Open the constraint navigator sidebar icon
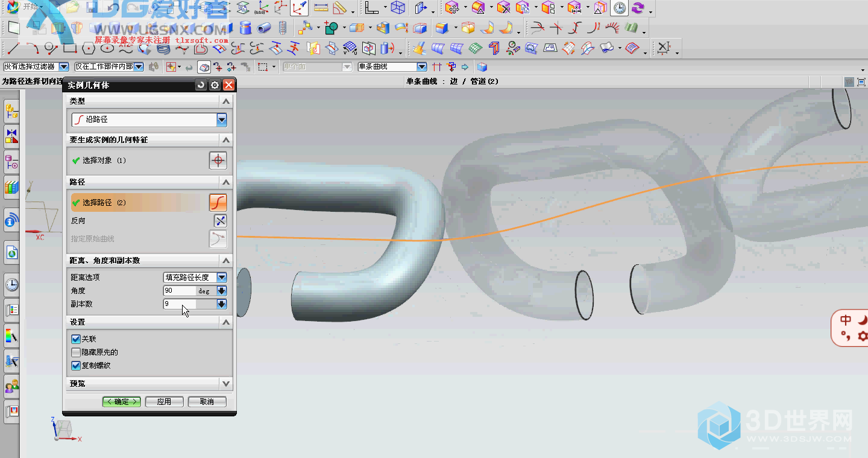868x458 pixels. (x=11, y=136)
